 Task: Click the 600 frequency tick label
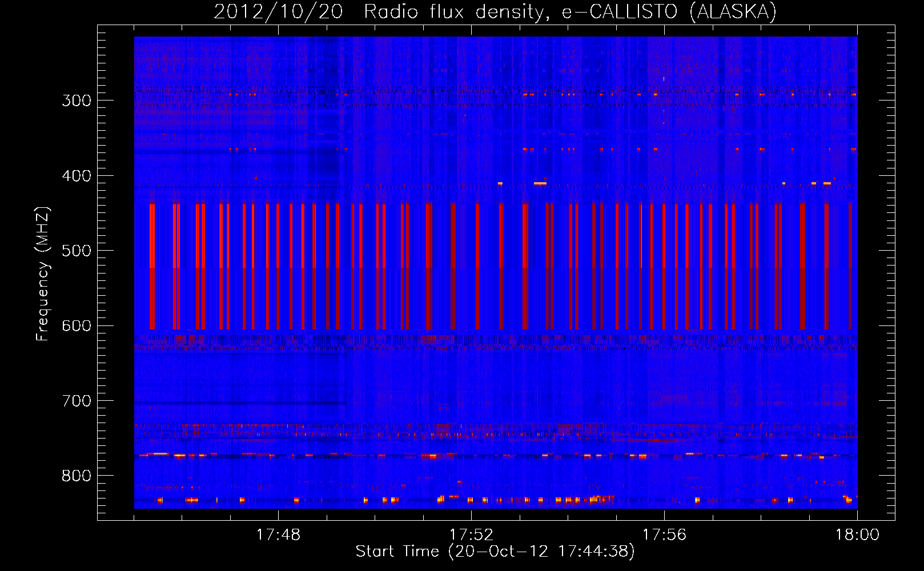pyautogui.click(x=77, y=326)
